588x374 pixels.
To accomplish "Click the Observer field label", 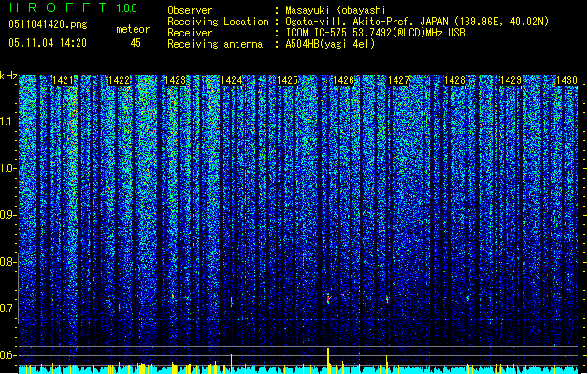I will (190, 10).
